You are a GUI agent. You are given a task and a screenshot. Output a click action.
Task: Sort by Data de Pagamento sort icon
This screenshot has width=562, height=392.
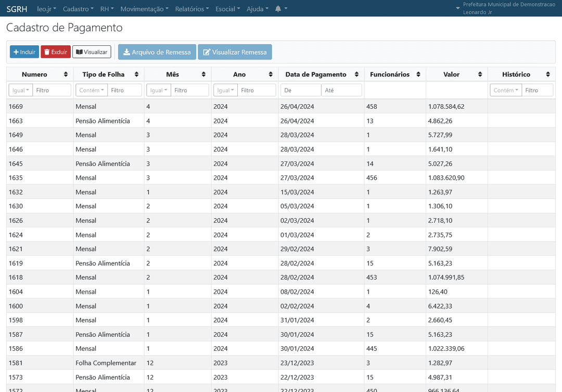coord(356,74)
